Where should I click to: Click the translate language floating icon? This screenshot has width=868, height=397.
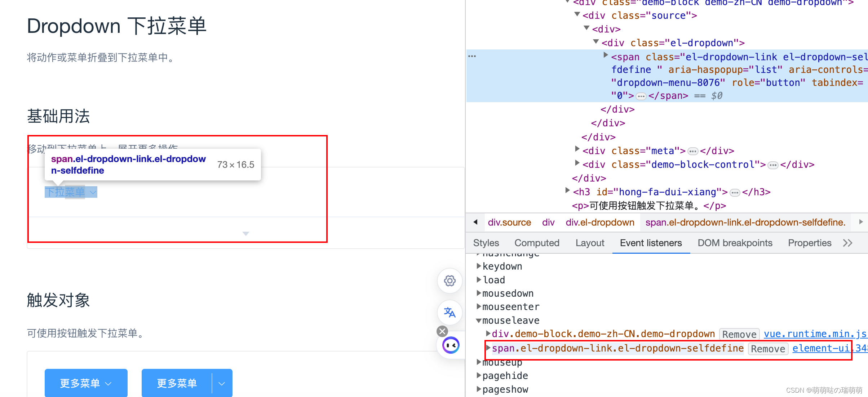tap(449, 312)
